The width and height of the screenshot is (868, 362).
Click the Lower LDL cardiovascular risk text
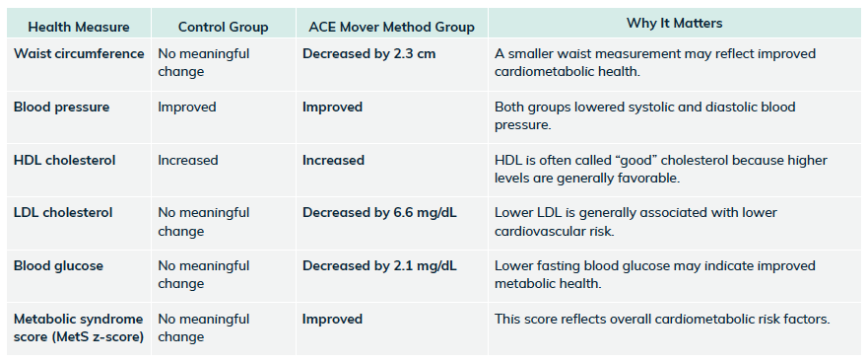[635, 222]
